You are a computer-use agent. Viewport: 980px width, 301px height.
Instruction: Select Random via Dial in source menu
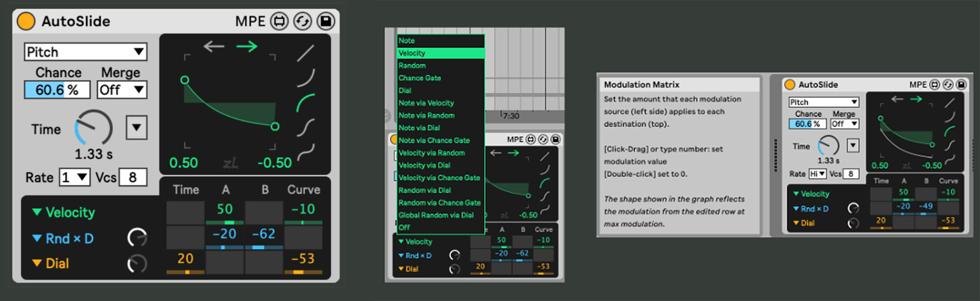point(441,190)
